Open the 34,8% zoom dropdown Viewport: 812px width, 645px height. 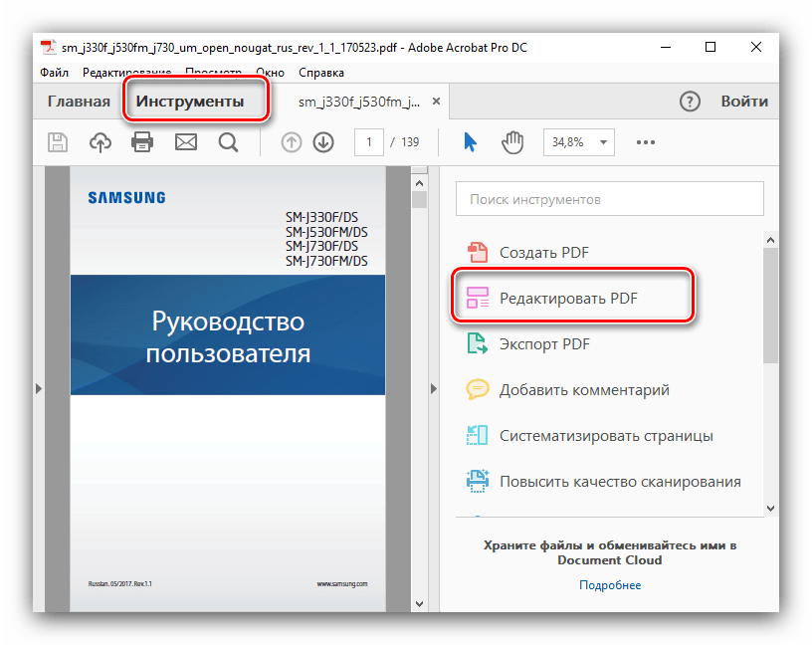(578, 142)
